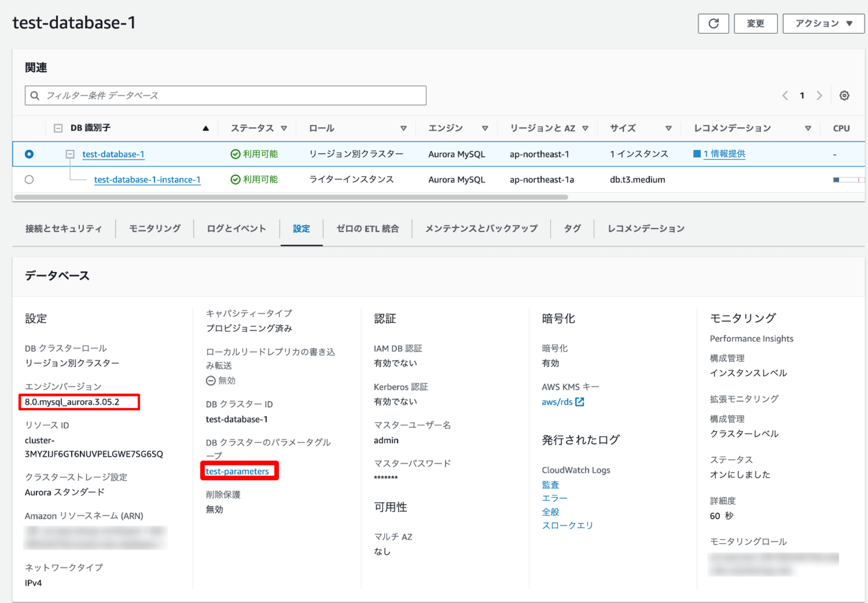The width and height of the screenshot is (868, 603).
Task: Open the レコメンデーション tab
Action: [x=646, y=229]
